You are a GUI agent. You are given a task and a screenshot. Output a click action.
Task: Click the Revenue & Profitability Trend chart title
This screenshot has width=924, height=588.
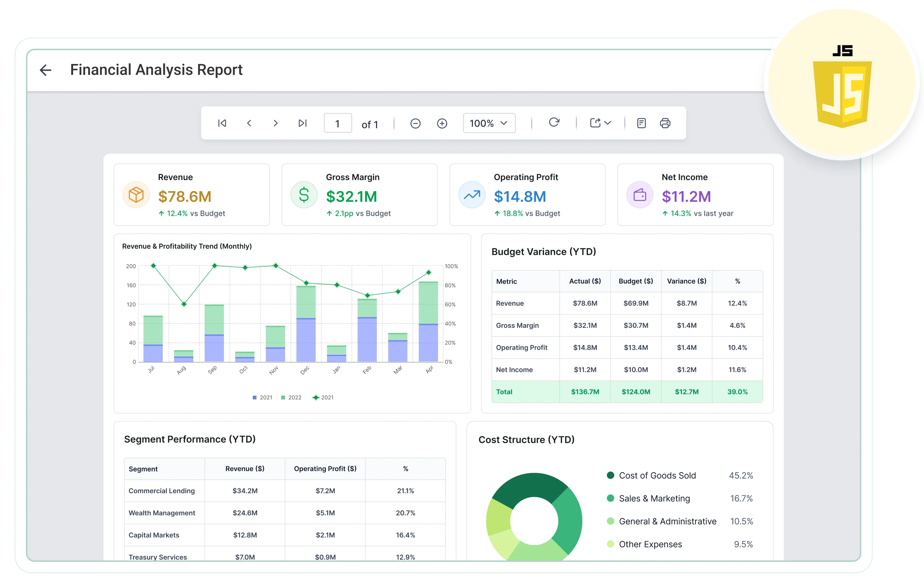pos(187,246)
